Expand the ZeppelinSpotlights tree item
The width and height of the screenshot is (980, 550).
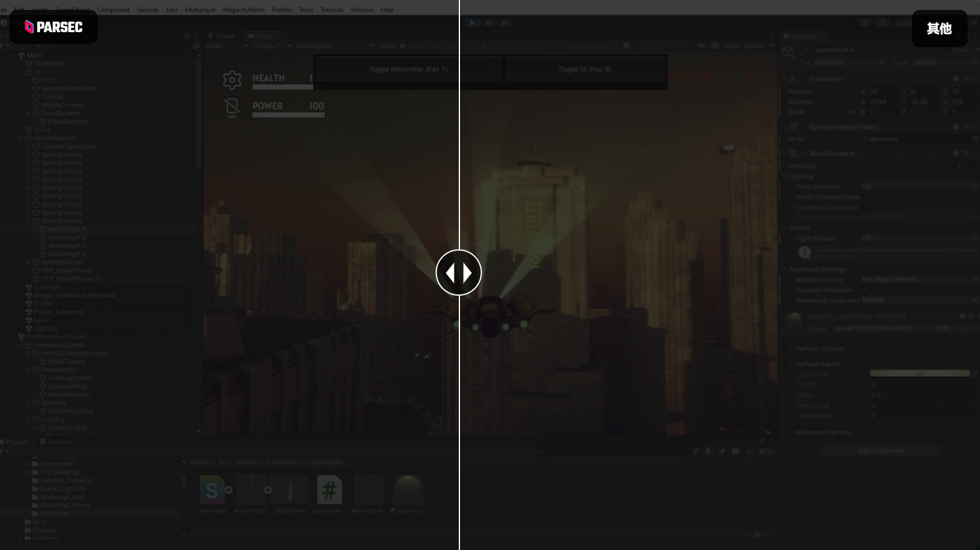[28, 147]
